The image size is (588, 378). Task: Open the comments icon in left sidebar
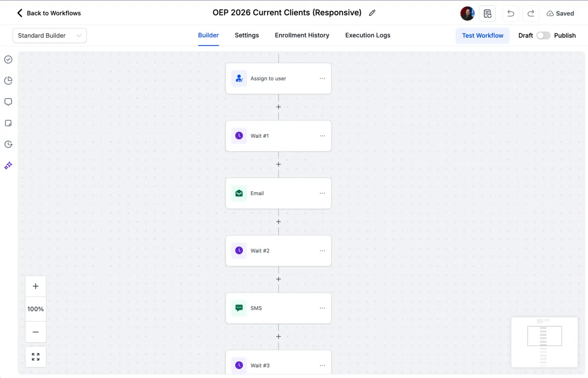tap(8, 102)
